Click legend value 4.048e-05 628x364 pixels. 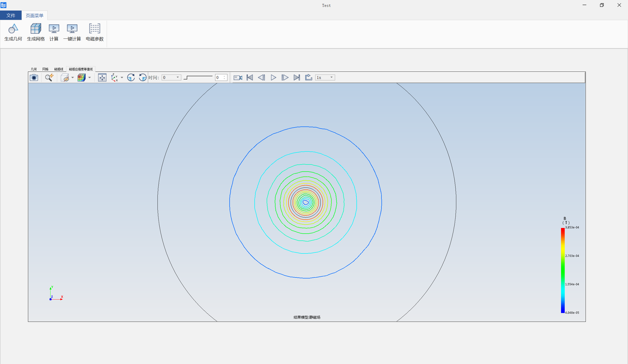(x=572, y=313)
